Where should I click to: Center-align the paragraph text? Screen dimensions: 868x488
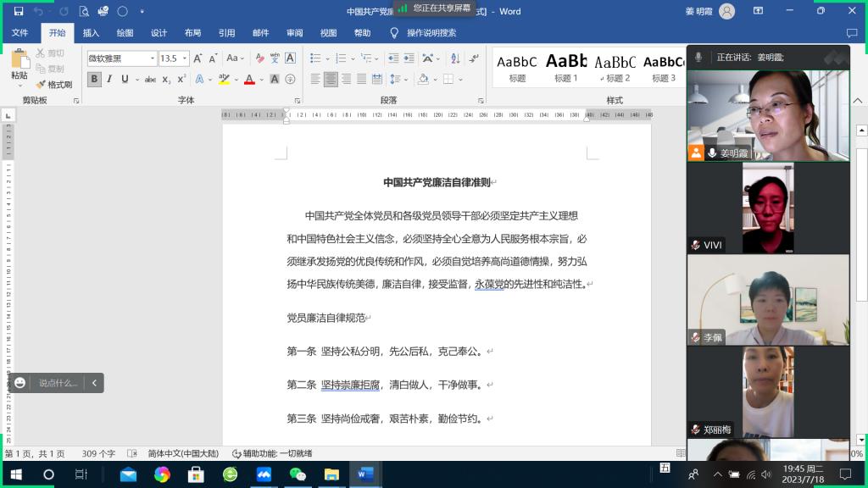pos(331,80)
